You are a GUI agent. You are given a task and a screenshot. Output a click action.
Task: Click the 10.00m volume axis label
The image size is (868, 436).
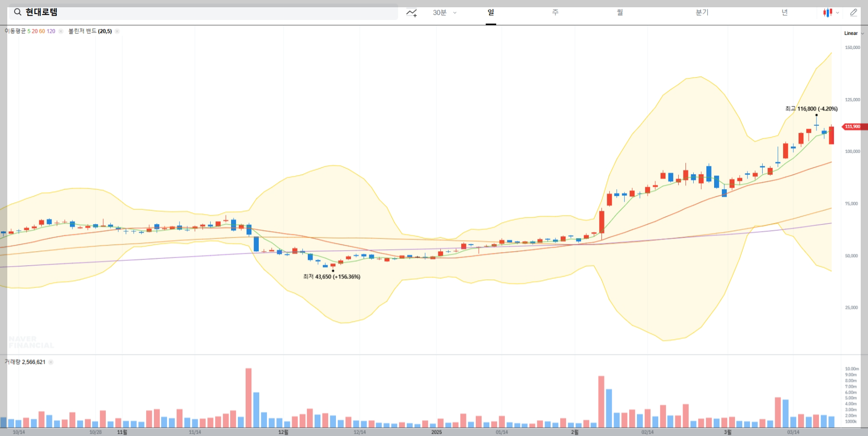(852, 369)
